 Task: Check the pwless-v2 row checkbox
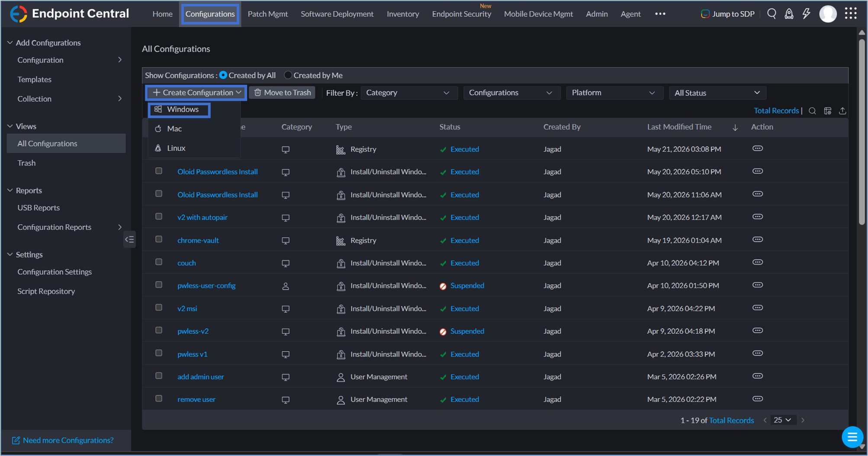click(x=159, y=330)
